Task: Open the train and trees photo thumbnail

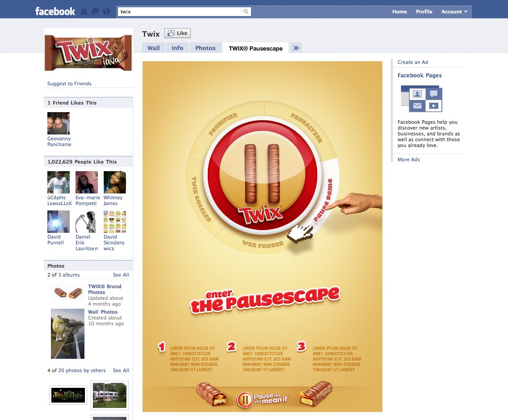Action: [x=109, y=395]
